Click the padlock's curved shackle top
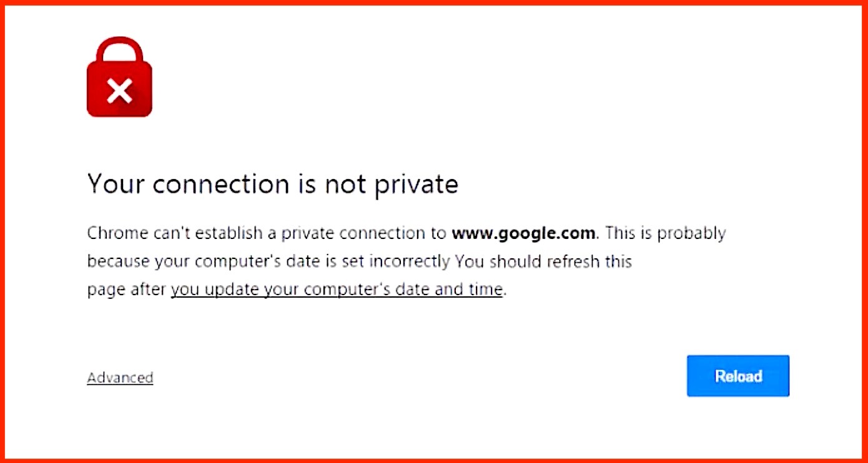The width and height of the screenshot is (868, 463). (x=119, y=50)
